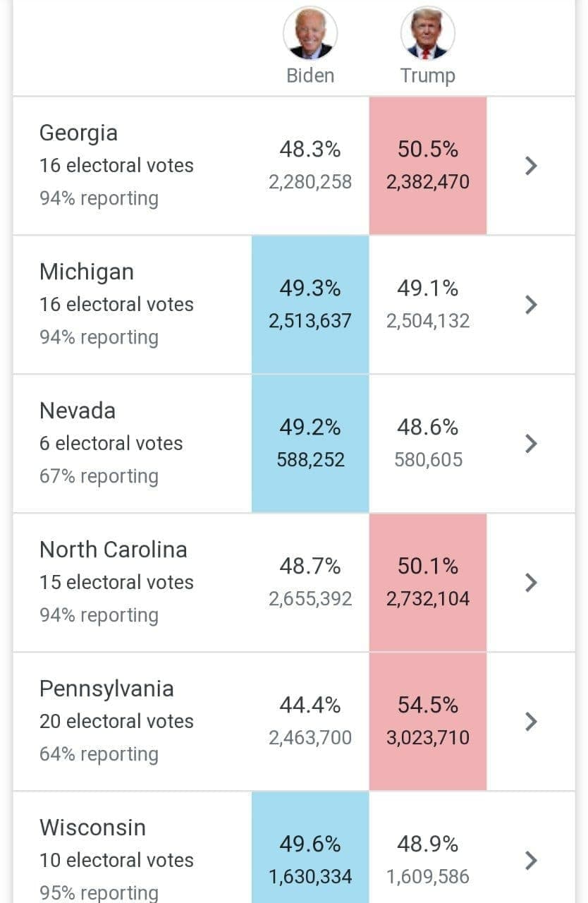The image size is (588, 903).
Task: Click the red 50.5% cell for Georgia
Action: click(x=428, y=166)
